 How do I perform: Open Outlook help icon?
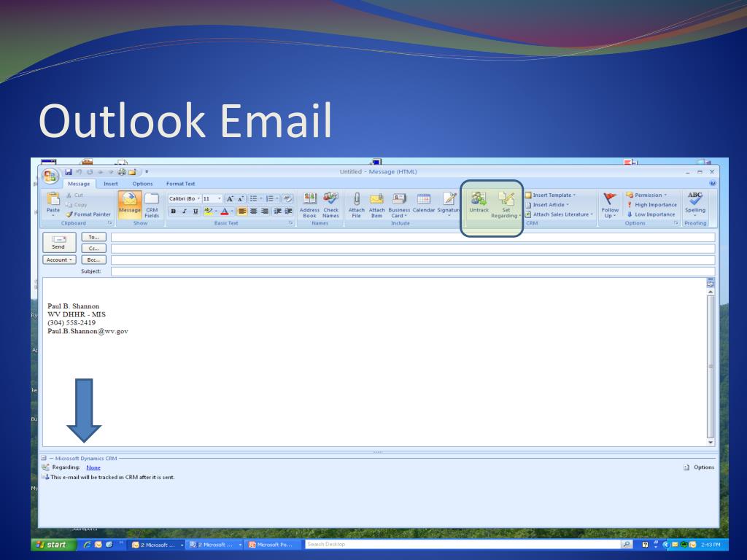point(713,183)
